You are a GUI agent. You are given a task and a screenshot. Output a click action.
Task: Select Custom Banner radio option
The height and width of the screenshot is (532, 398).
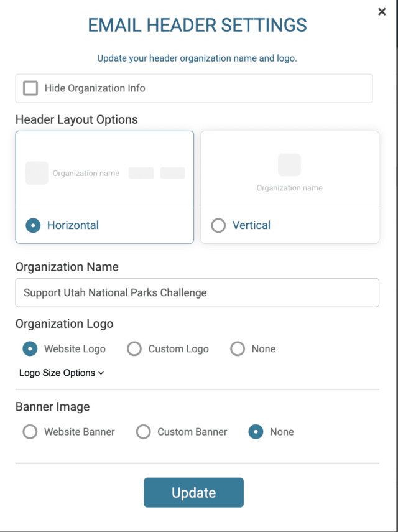144,432
